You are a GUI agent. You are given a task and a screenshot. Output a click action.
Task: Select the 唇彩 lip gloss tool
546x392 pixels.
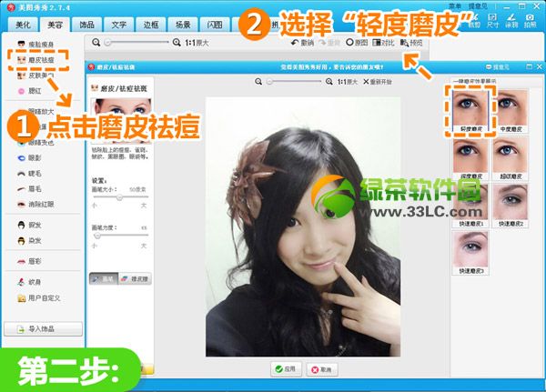tap(30, 261)
